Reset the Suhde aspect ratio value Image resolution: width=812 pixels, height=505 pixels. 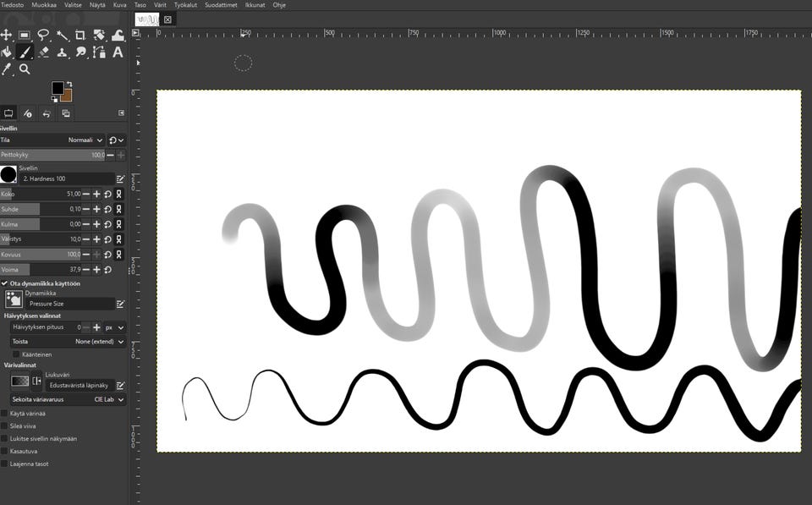tap(107, 209)
